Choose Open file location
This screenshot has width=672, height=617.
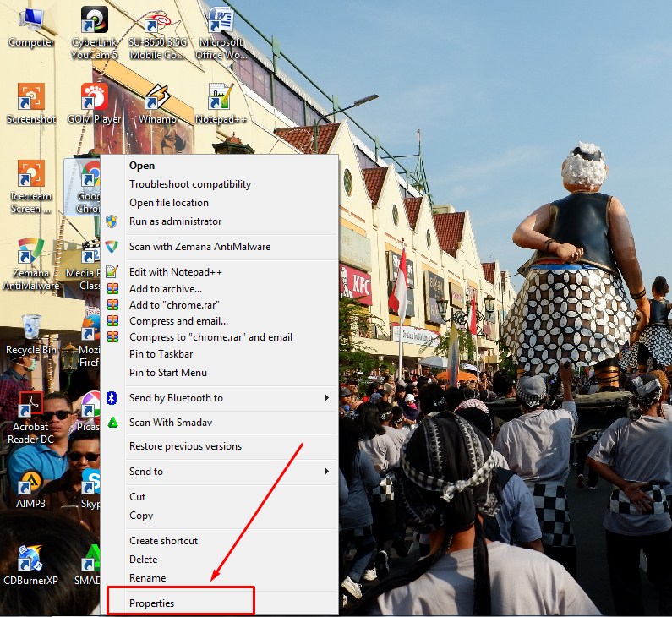click(219, 203)
